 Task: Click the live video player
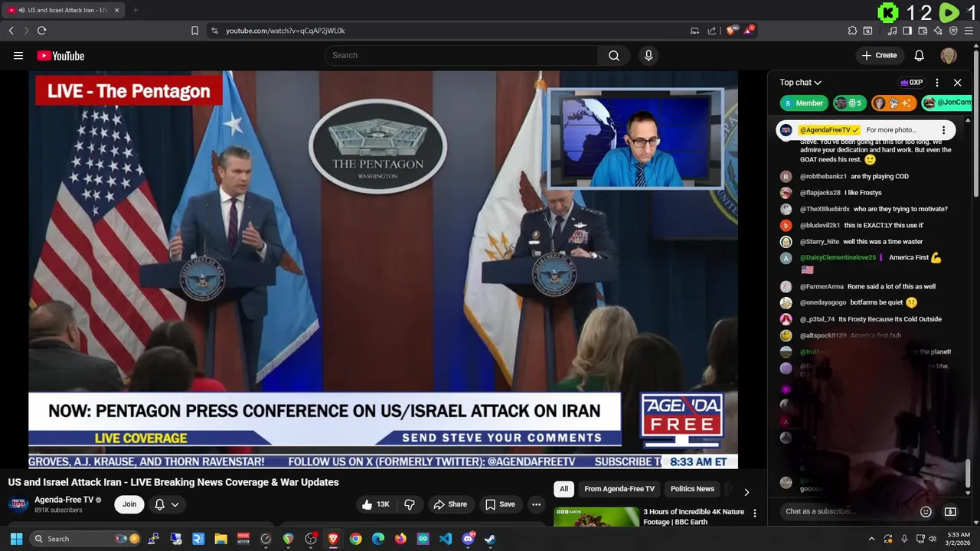tap(383, 269)
